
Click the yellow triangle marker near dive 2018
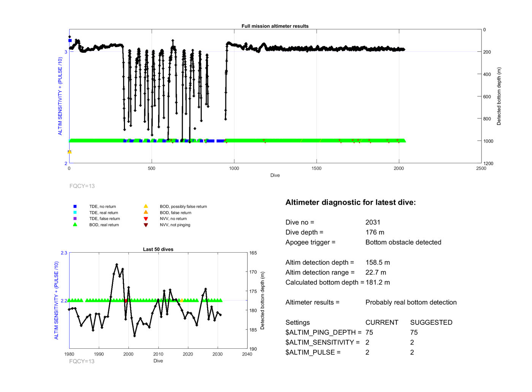point(182,300)
